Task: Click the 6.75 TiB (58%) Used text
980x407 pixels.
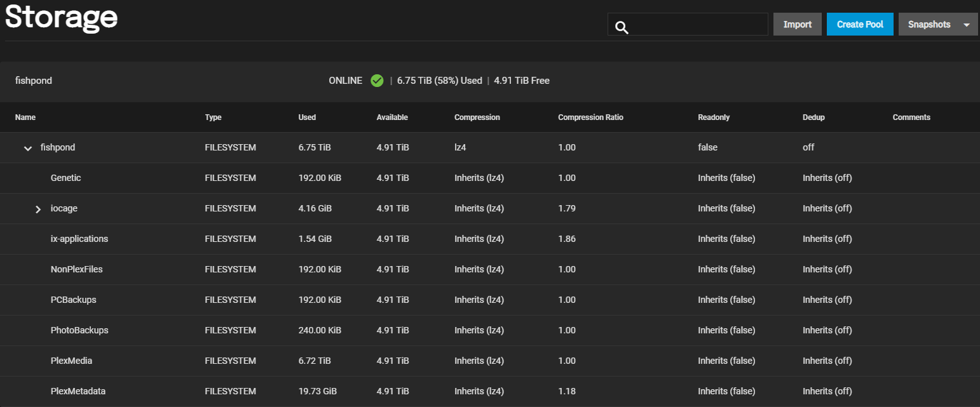Action: 440,81
